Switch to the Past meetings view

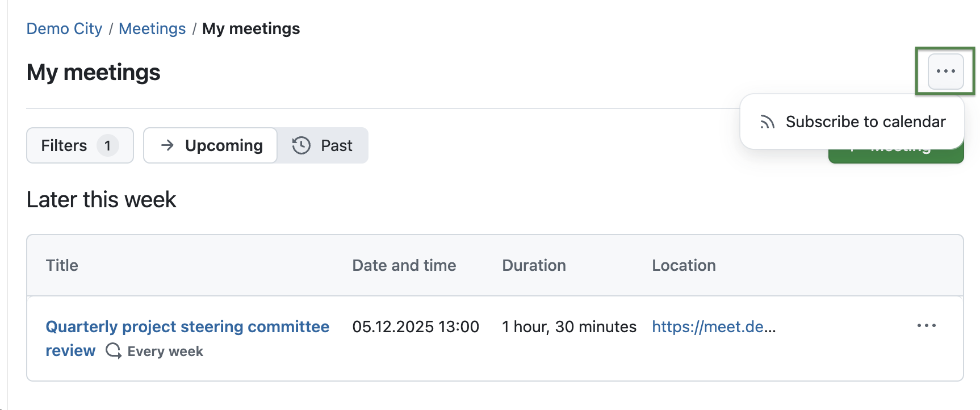click(322, 145)
